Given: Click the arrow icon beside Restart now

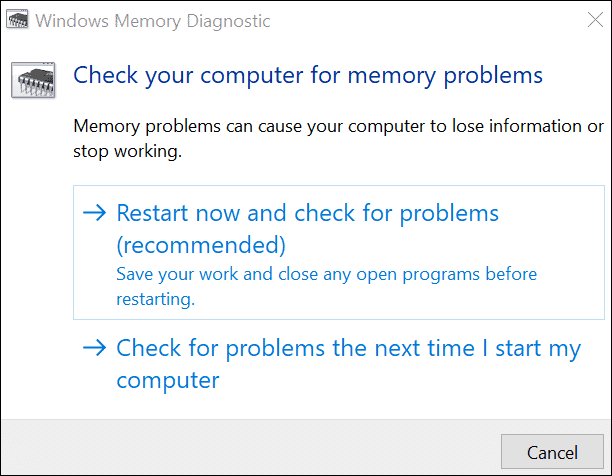Looking at the screenshot, I should [95, 213].
